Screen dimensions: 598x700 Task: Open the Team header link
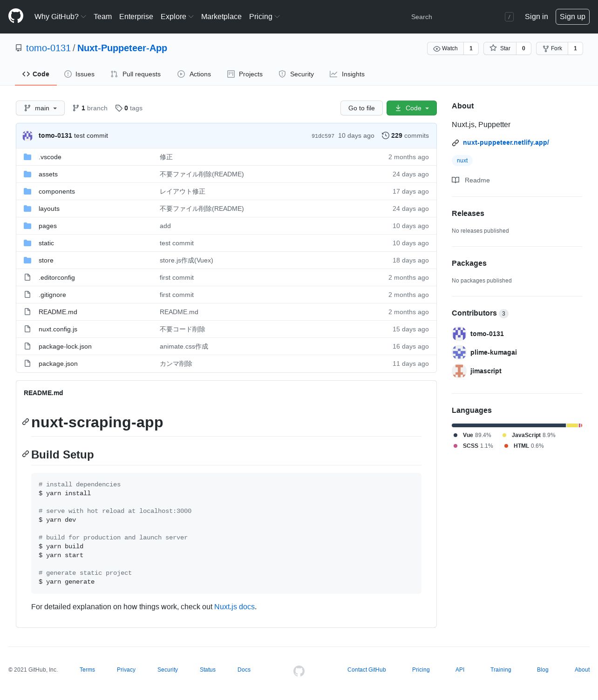[102, 16]
